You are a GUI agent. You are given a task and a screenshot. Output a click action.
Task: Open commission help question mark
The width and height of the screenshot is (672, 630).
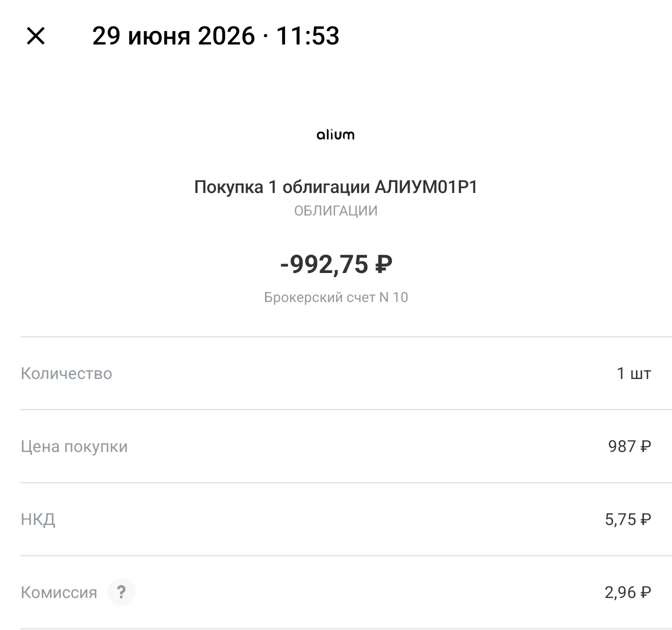pyautogui.click(x=121, y=592)
